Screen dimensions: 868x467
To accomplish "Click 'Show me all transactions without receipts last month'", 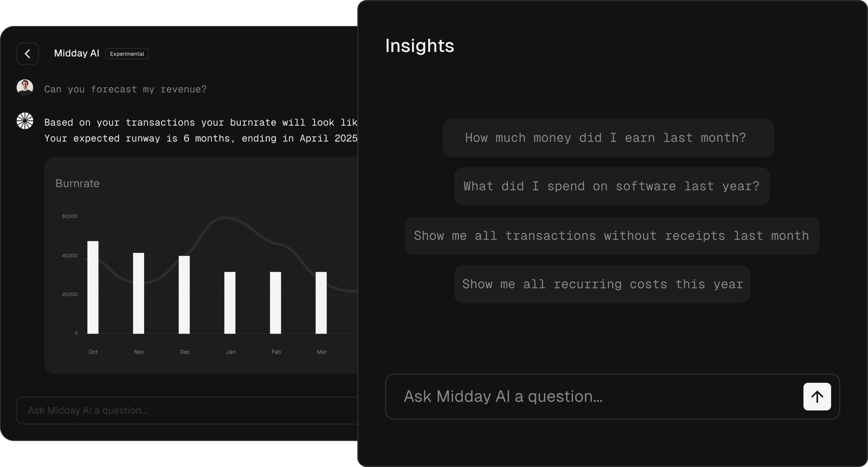I will click(x=611, y=235).
